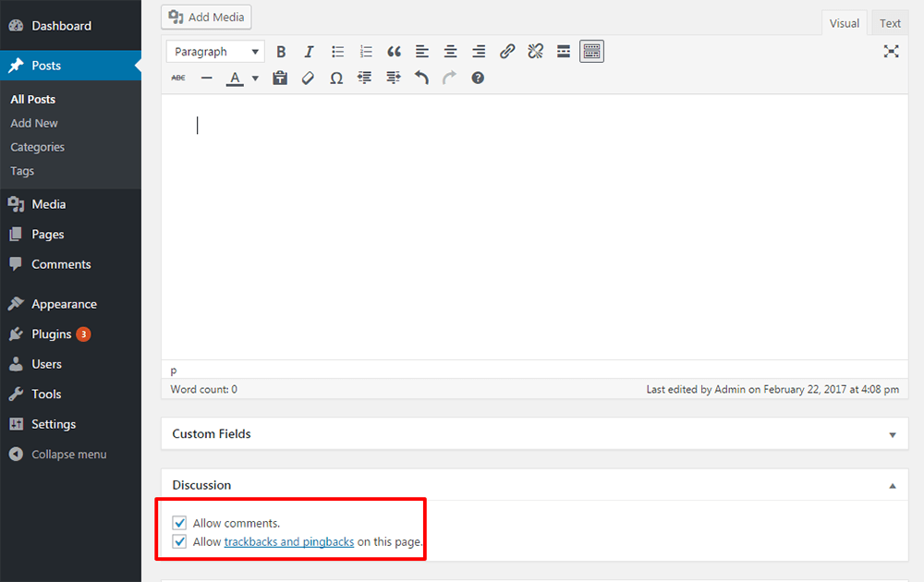
Task: Switch to the Text editor tab
Action: tap(890, 22)
